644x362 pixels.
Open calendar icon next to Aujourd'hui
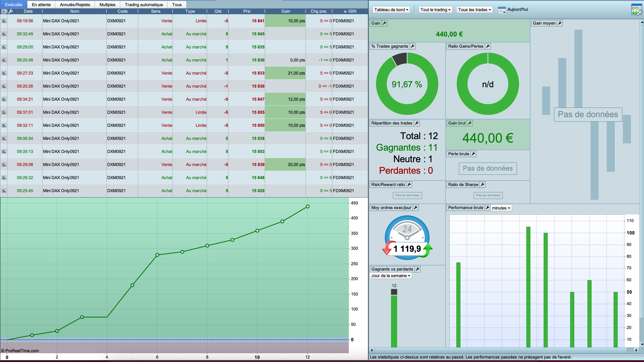[502, 10]
